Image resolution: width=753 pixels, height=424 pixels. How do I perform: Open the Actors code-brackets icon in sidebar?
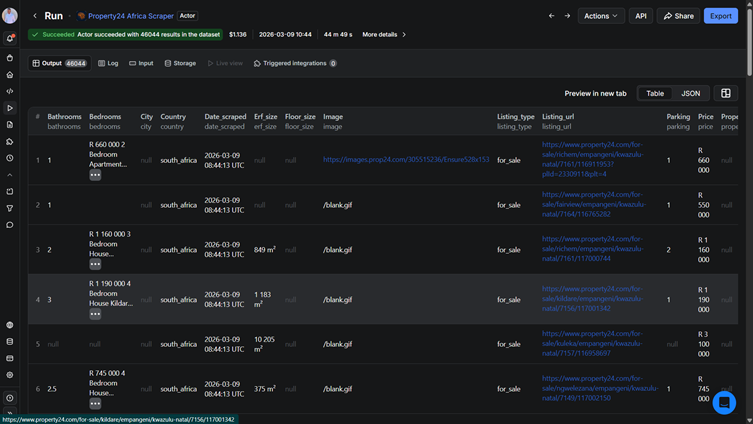(x=10, y=91)
